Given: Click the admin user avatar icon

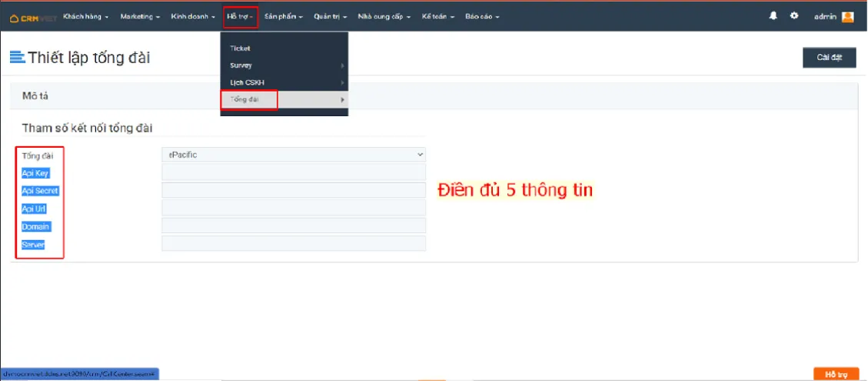Looking at the screenshot, I should coord(847,17).
